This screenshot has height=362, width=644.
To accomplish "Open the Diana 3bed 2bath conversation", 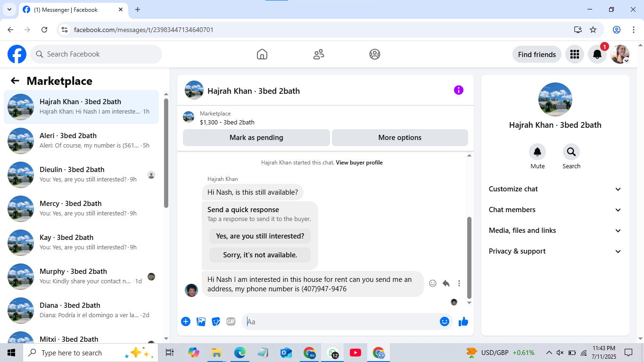I will (x=82, y=311).
